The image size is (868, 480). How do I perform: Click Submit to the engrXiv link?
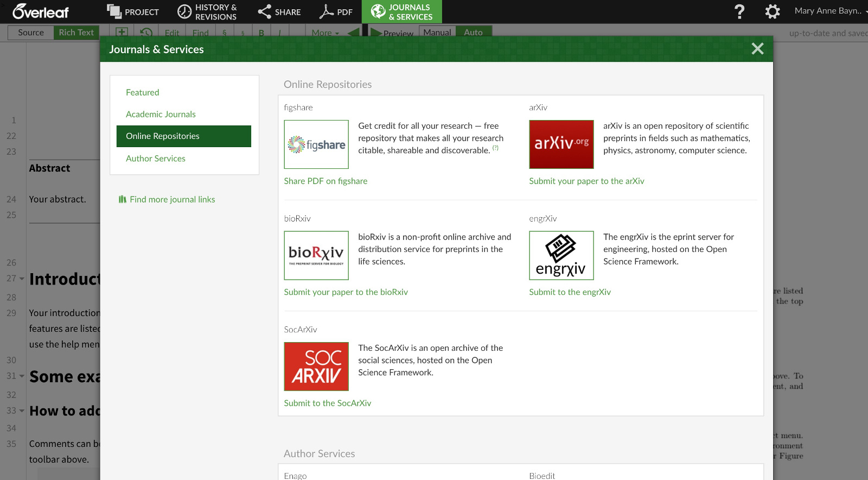coord(570,292)
